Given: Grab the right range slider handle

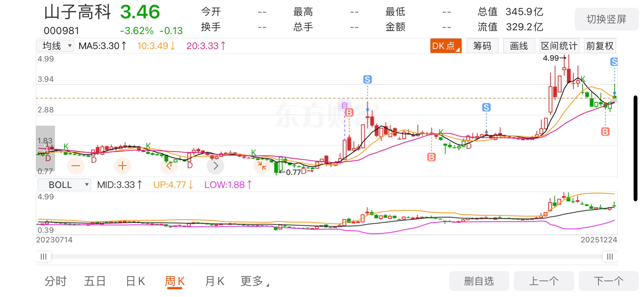Looking at the screenshot, I should click(610, 256).
